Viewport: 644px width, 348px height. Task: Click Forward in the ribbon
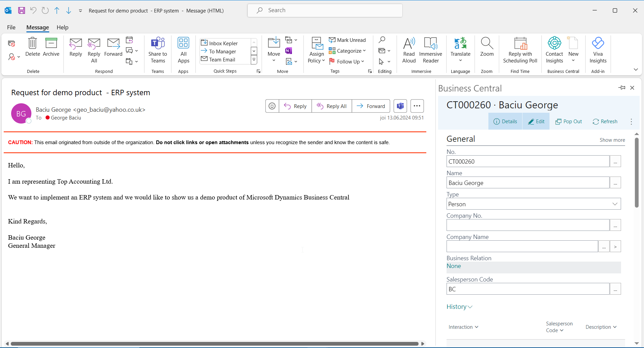click(113, 47)
